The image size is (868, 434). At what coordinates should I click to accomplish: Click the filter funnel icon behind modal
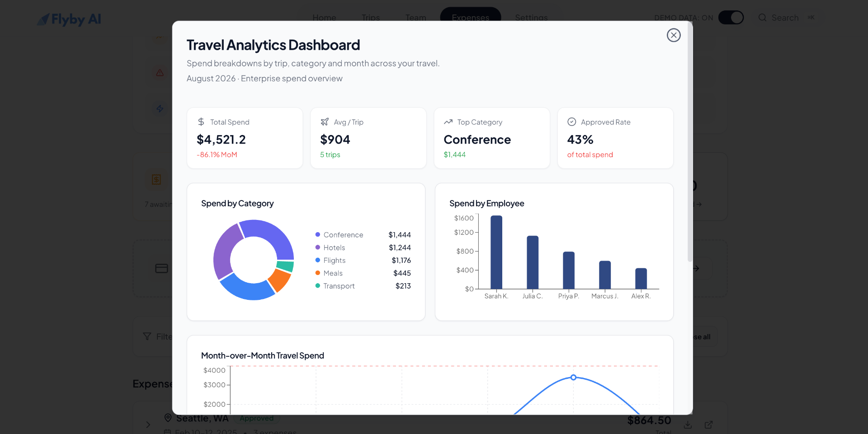[147, 336]
